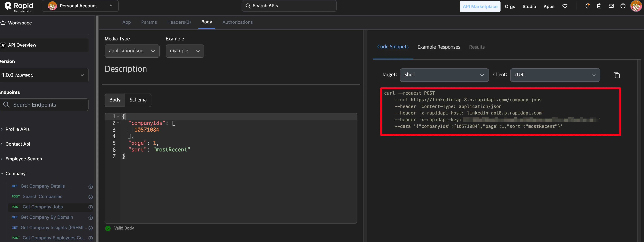Click the clipboard tasks icon in header
Image resolution: width=644 pixels, height=242 pixels.
tap(599, 6)
